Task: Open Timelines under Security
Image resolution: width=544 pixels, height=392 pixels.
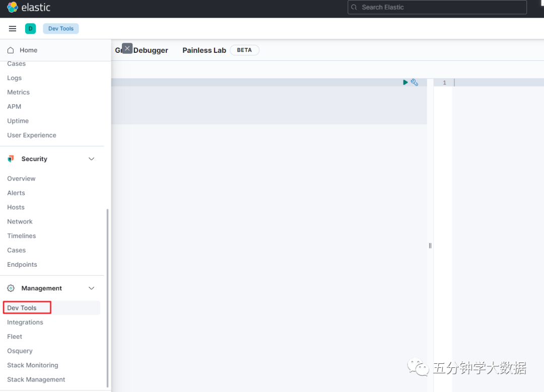Action: (x=22, y=236)
